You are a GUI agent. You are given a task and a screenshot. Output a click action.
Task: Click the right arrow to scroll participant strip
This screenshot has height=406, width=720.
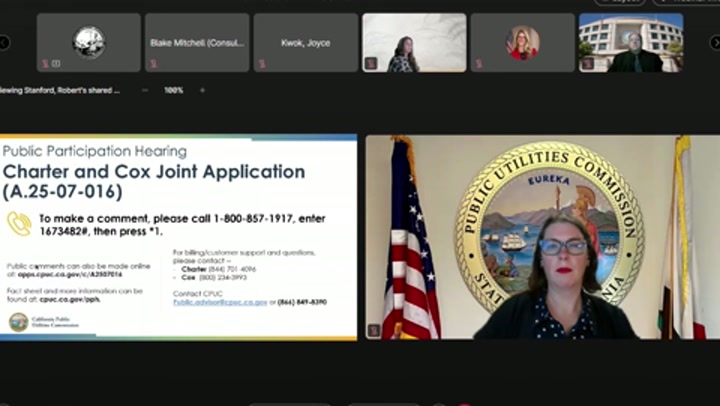(x=714, y=42)
